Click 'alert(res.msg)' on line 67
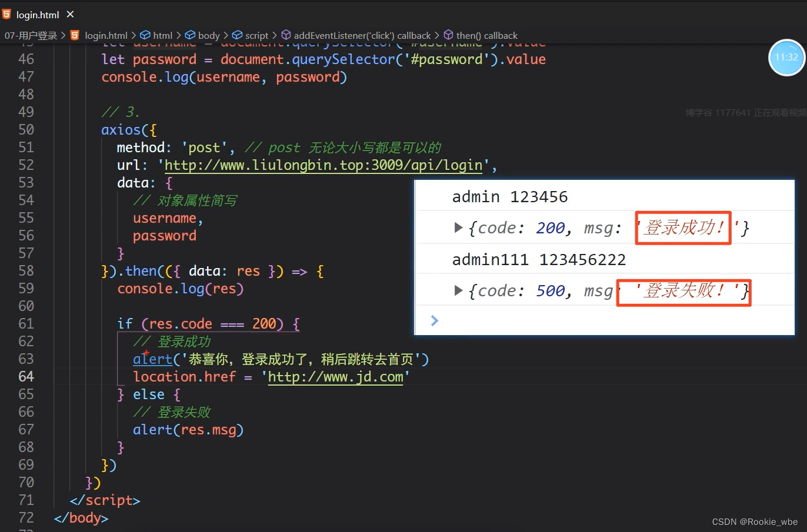This screenshot has height=532, width=807. pyautogui.click(x=188, y=430)
